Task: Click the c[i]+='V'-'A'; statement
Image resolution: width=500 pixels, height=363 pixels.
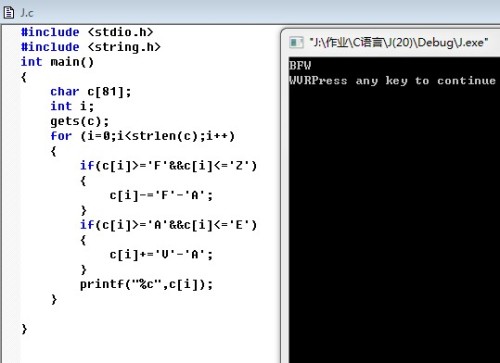Action: click(x=161, y=255)
